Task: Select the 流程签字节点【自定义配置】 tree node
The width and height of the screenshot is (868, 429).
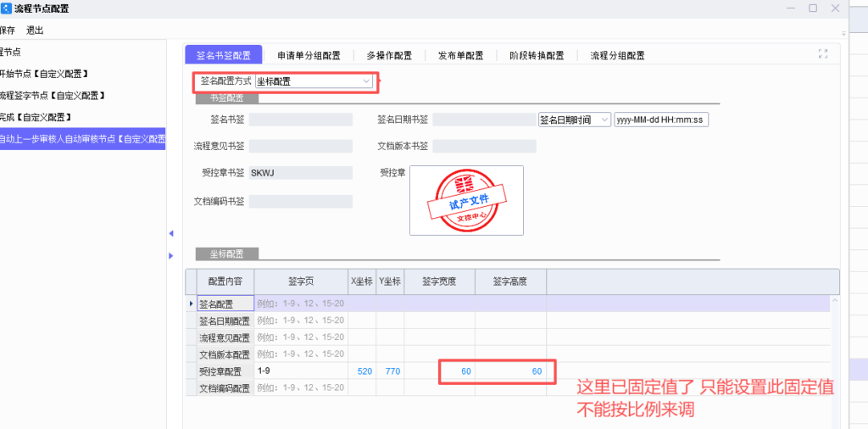Action: 53,96
